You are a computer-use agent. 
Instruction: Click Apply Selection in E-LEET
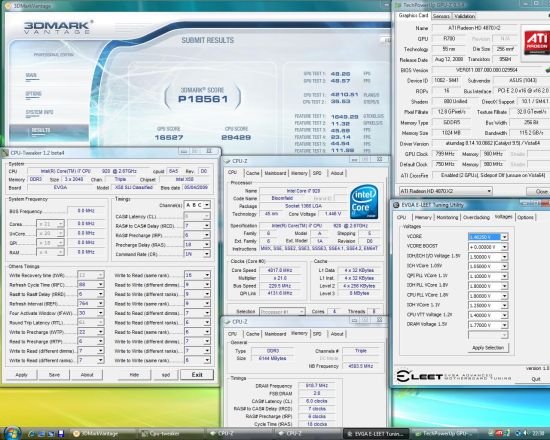[x=488, y=348]
